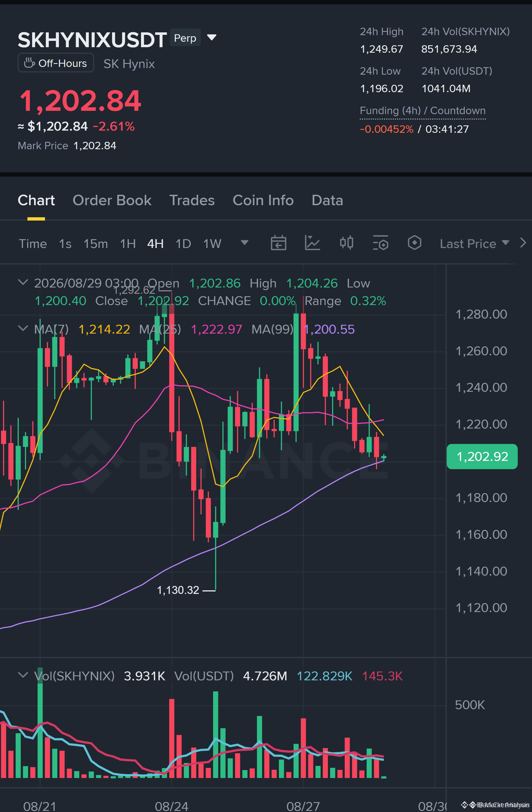Open the Data tab
Screen dimensions: 532x812
pyautogui.click(x=327, y=200)
